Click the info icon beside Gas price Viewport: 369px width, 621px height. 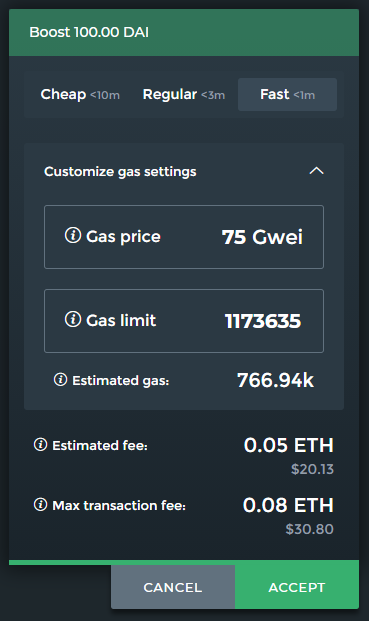[73, 235]
